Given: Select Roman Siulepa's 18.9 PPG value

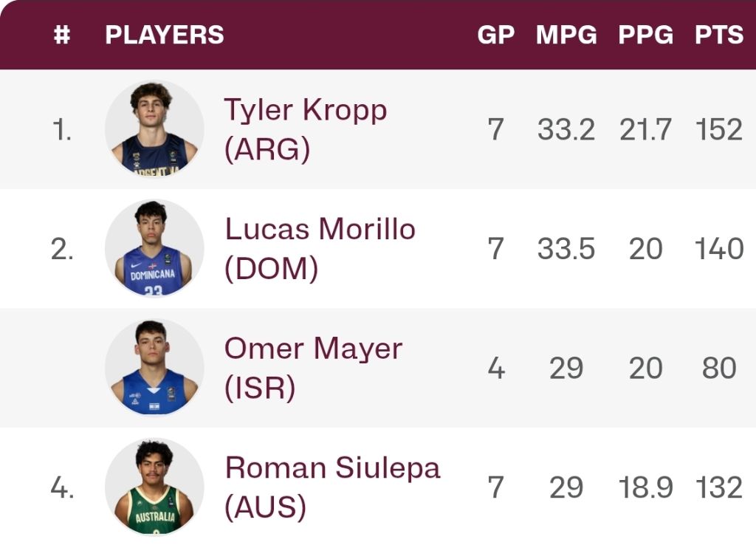Looking at the screenshot, I should point(645,487).
